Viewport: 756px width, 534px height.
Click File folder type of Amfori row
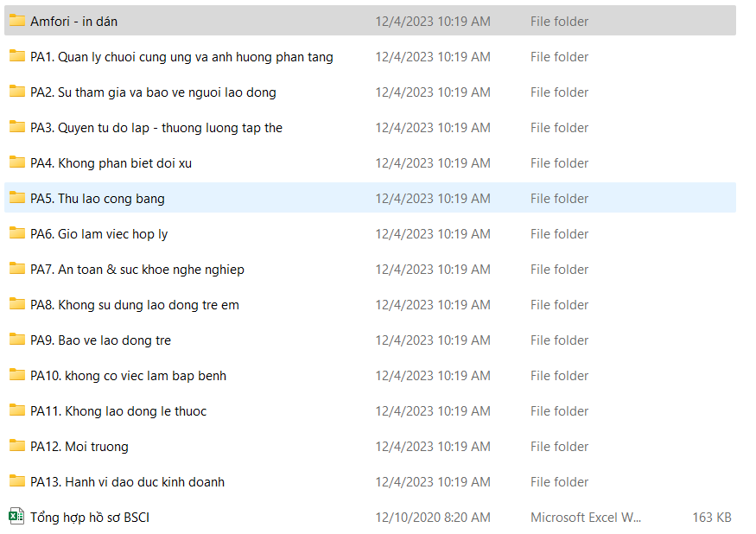(x=559, y=22)
